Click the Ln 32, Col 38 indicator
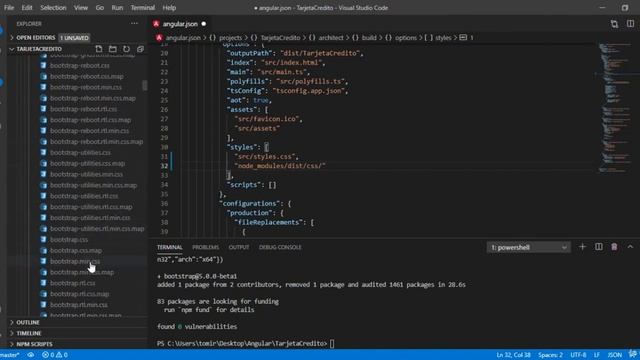Screen dimensions: 640x360 [x=513, y=355]
